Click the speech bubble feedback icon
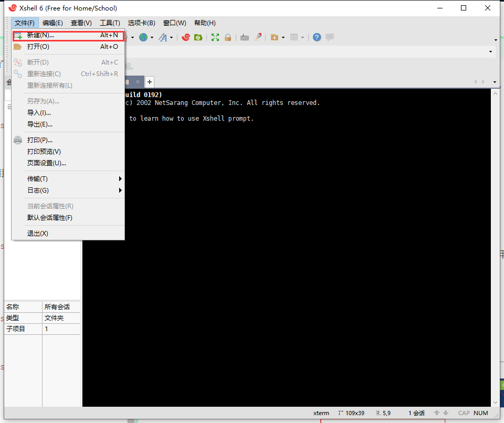This screenshot has width=504, height=423. [x=330, y=37]
